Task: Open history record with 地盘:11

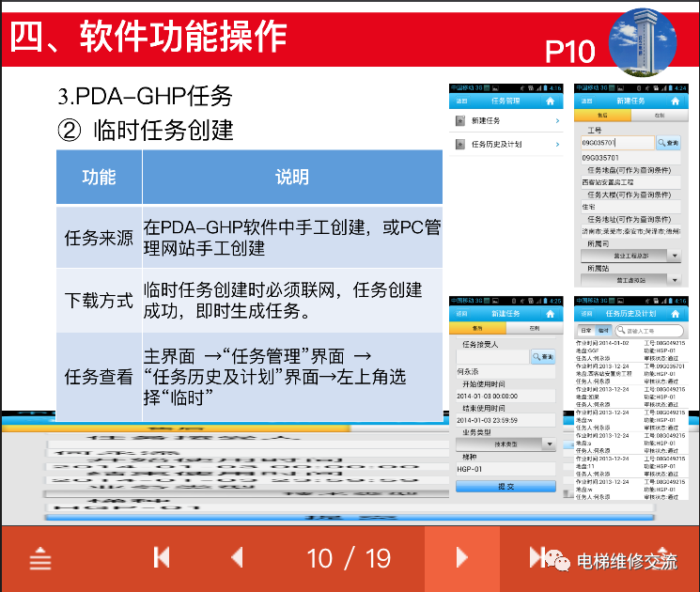Action: pyautogui.click(x=630, y=466)
